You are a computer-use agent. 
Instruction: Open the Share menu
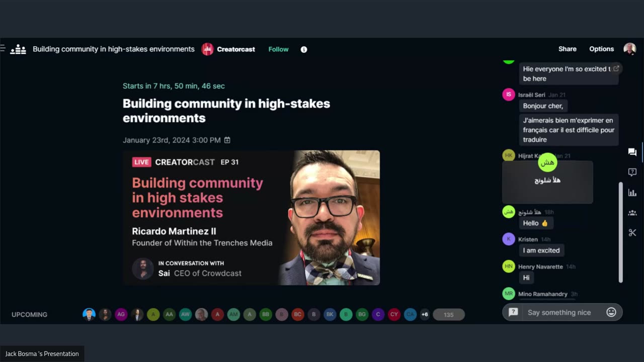tap(568, 49)
